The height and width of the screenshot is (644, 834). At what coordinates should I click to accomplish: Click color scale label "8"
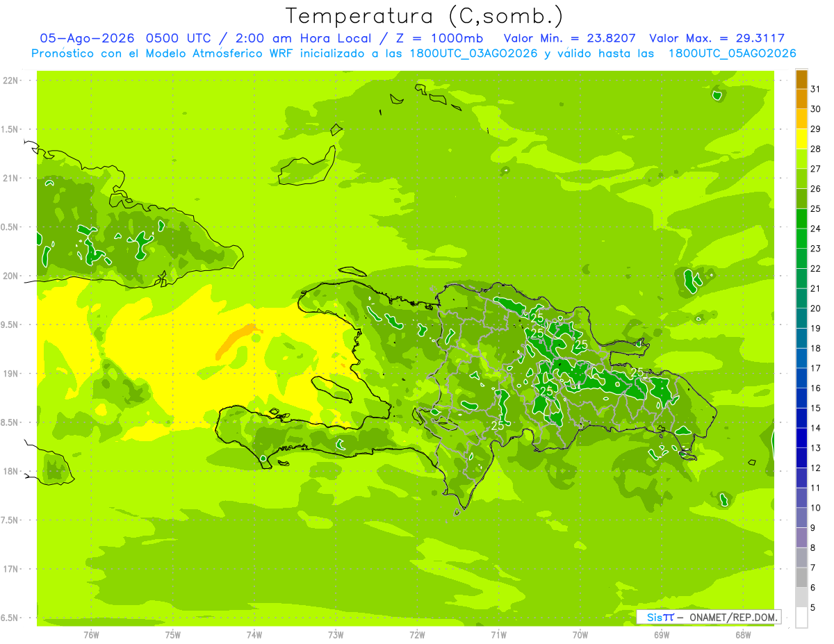813,548
